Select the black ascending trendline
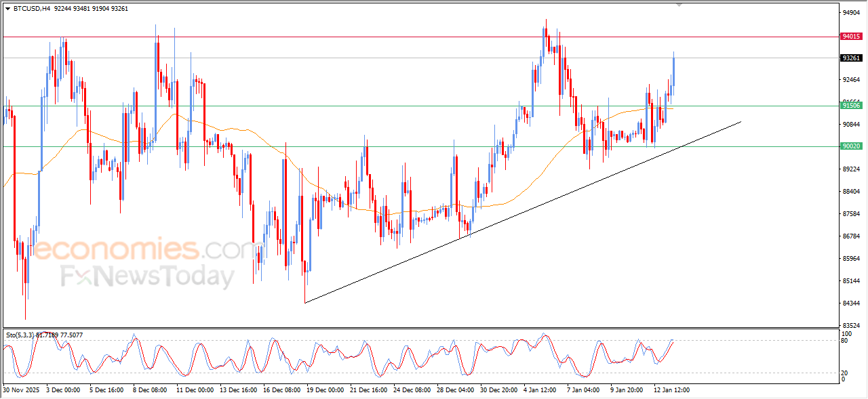 (x=522, y=212)
